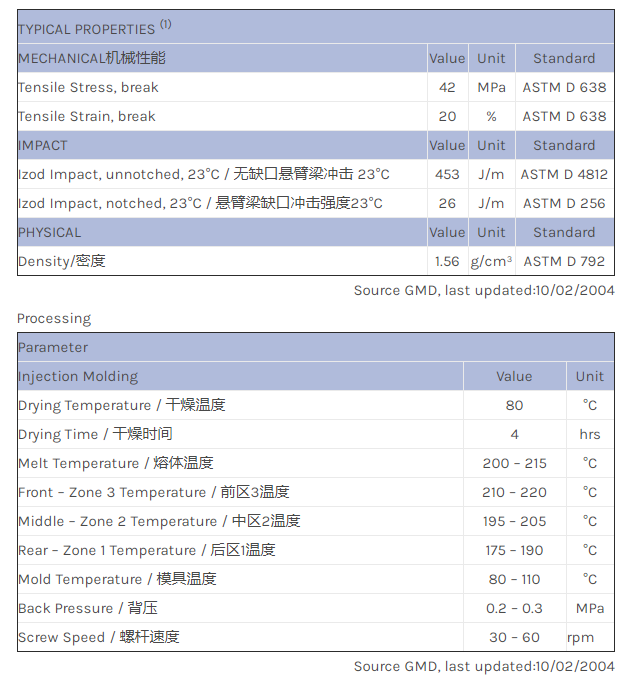The width and height of the screenshot is (619, 676).
Task: Click the Processing heading text
Action: pos(54,318)
